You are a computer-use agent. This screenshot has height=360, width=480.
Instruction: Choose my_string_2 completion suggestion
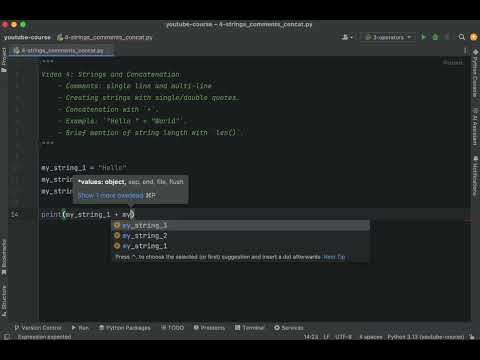(240, 236)
